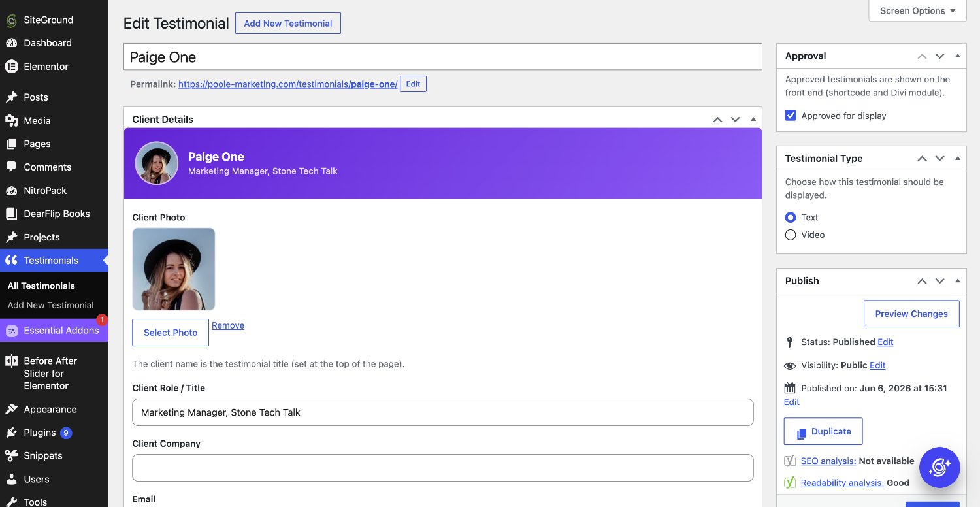Click the Published on calendar icon
Viewport: 980px width, 507px height.
pyautogui.click(x=790, y=388)
